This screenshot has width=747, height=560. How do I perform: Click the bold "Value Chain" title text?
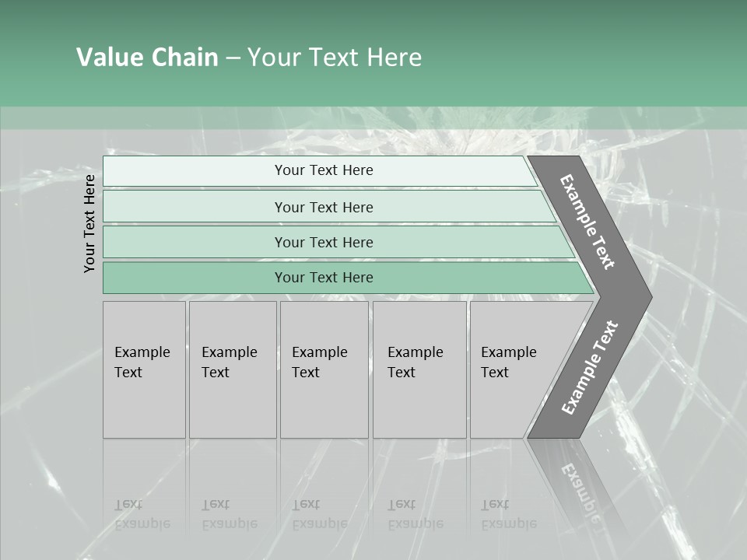(147, 58)
